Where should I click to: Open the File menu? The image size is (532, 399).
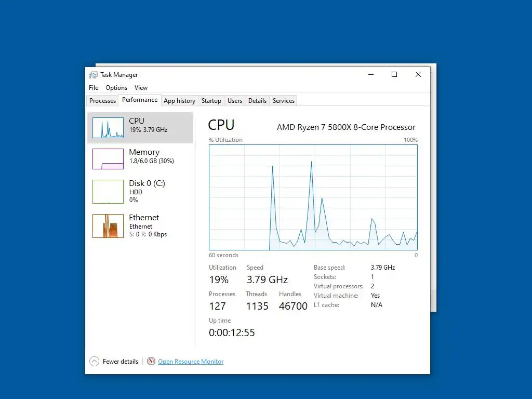point(94,87)
